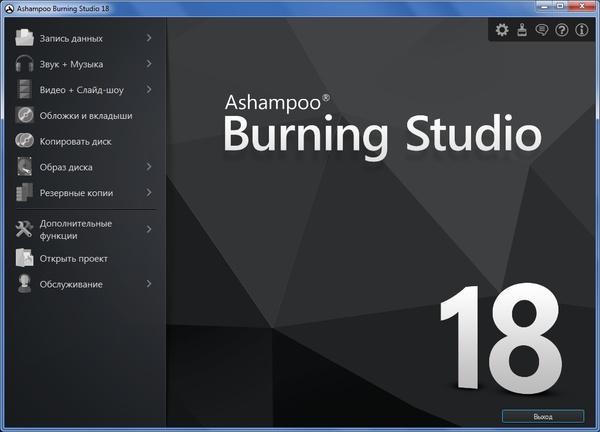600x432 pixels.
Task: Expand the Обслуживание submenu arrow
Action: [x=148, y=284]
